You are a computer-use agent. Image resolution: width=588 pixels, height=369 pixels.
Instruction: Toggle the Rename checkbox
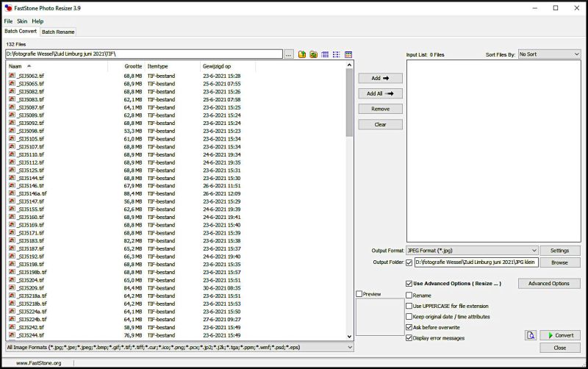(x=409, y=295)
